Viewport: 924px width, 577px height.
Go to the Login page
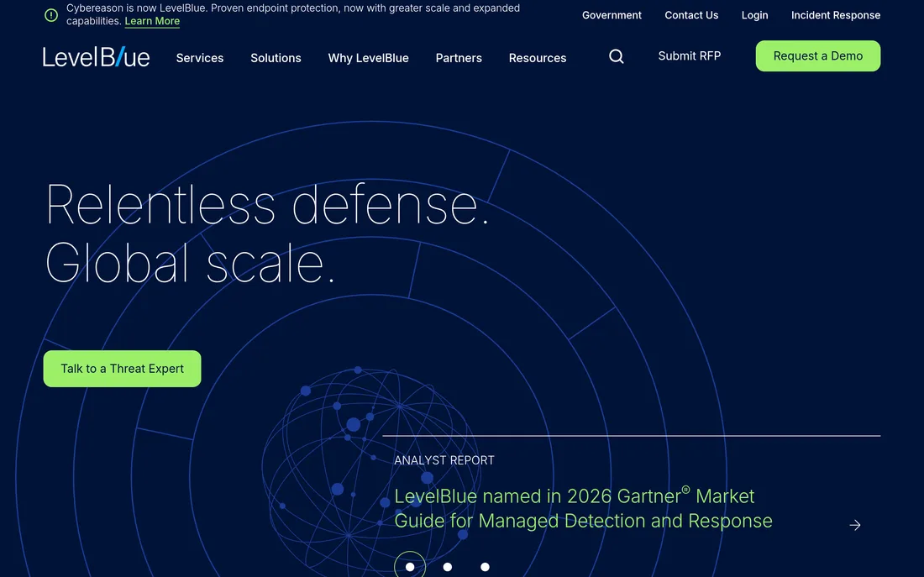754,15
